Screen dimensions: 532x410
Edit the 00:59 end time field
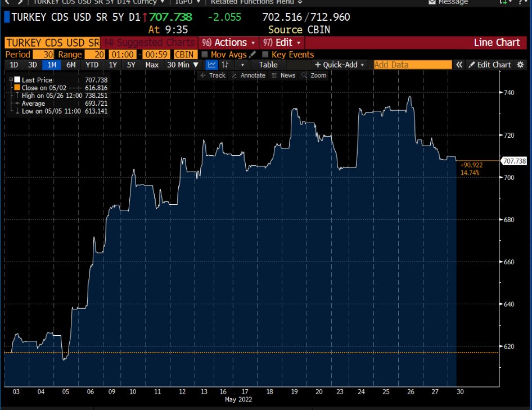click(x=156, y=55)
